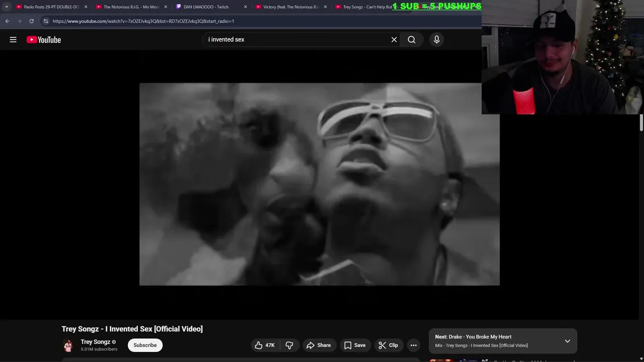Click the '5.01M subscribers' text

pyautogui.click(x=99, y=349)
